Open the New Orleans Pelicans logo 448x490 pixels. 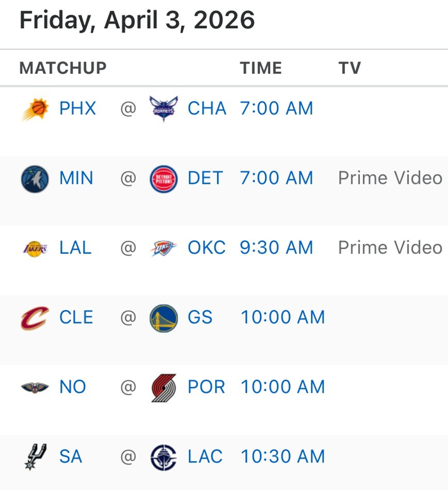[x=35, y=388]
